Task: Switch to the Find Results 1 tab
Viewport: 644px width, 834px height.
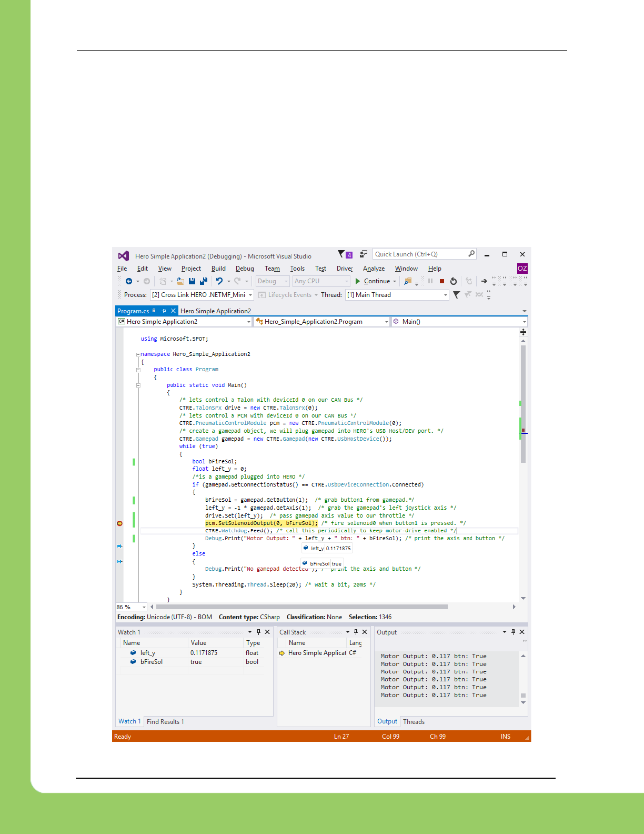Action: coord(165,722)
